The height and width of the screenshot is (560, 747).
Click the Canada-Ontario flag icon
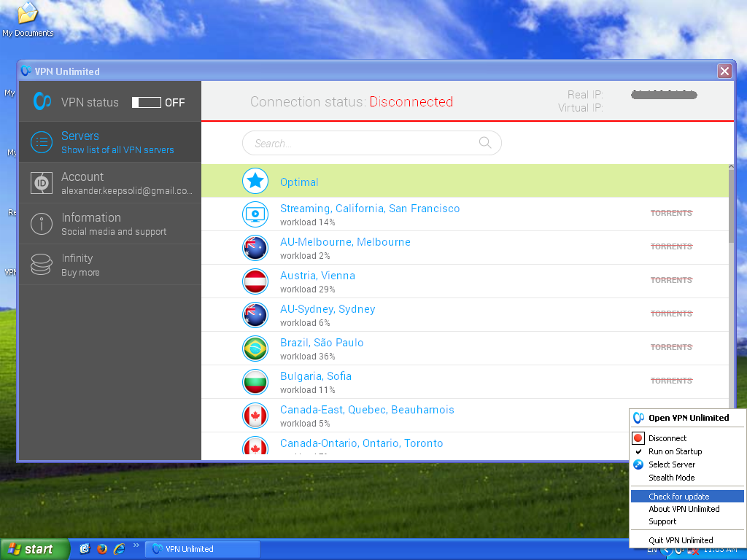pyautogui.click(x=255, y=446)
